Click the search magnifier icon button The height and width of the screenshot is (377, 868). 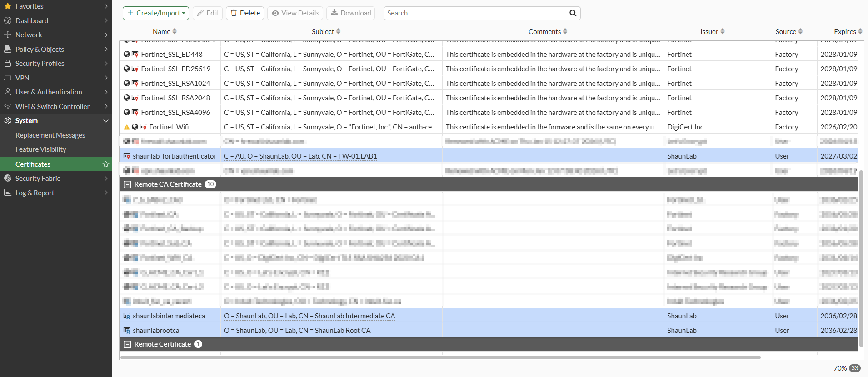(x=573, y=13)
